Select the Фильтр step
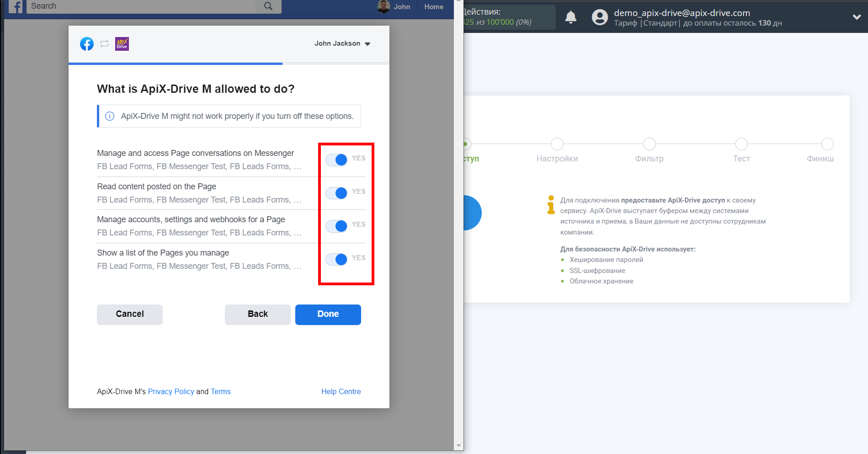868x454 pixels. (x=649, y=159)
